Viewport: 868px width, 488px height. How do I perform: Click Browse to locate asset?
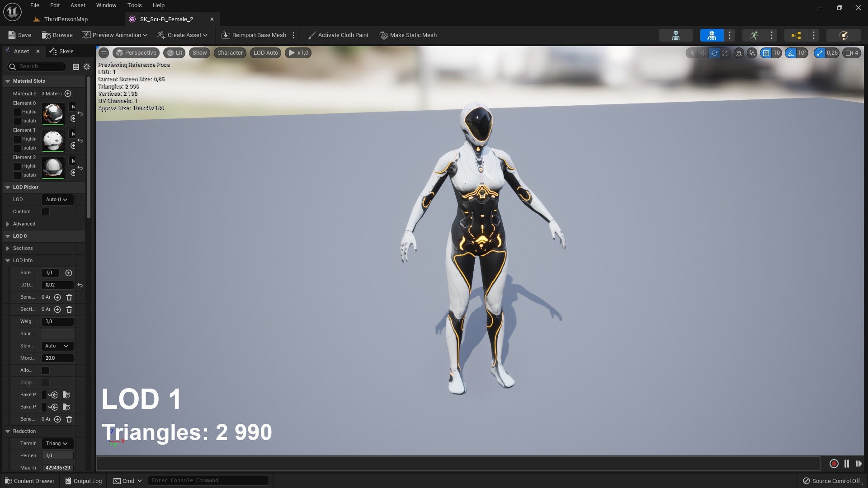tap(57, 35)
